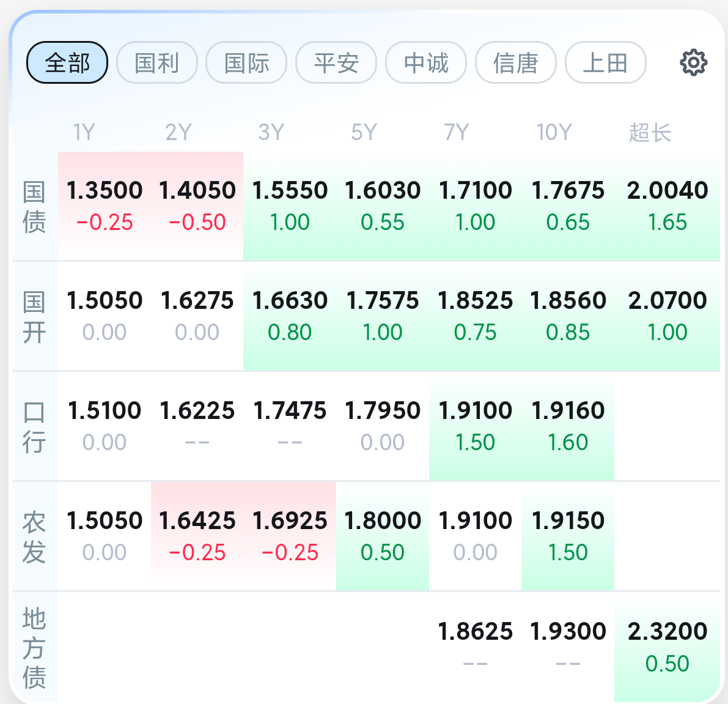Switch to the 国利 tab
The image size is (728, 704).
(157, 62)
